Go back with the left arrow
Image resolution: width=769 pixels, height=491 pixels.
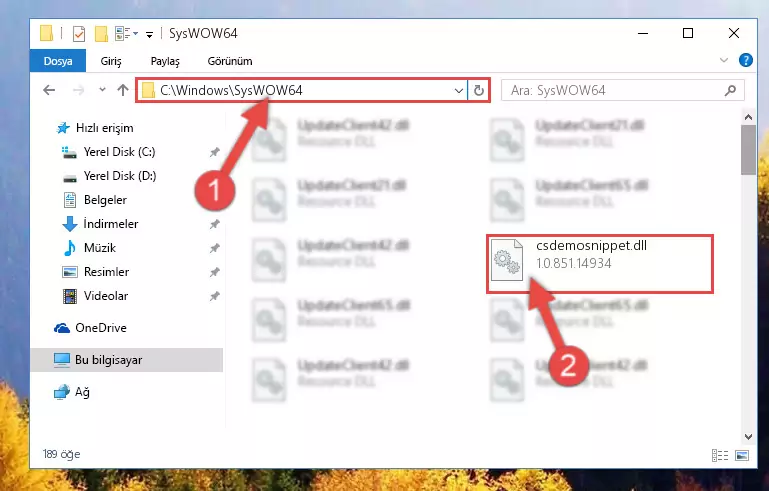pyautogui.click(x=49, y=90)
